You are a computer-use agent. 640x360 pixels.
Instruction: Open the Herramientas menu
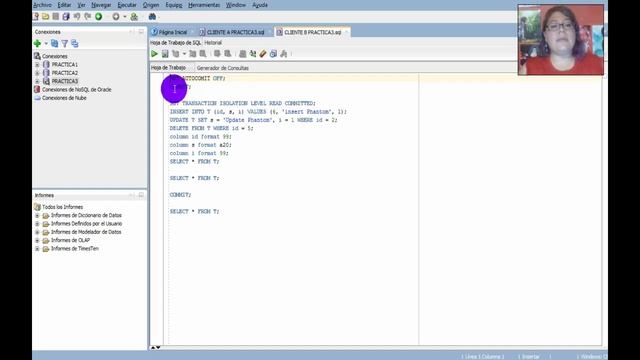[x=204, y=5]
